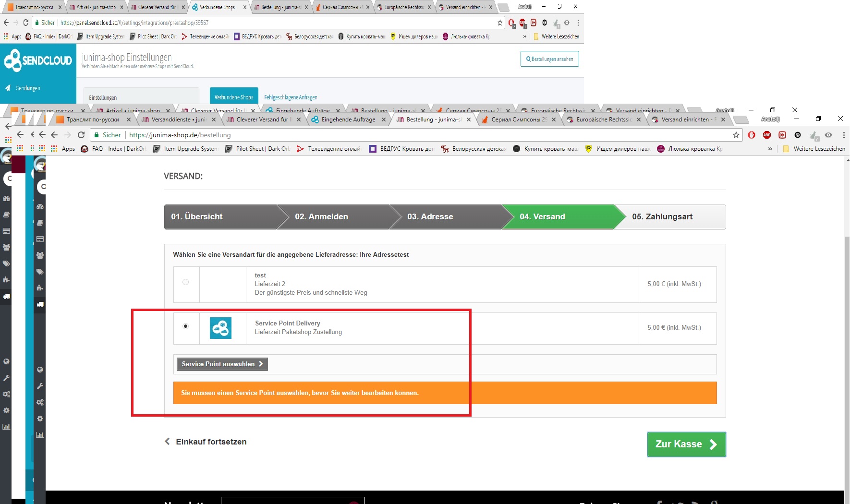This screenshot has height=504, width=850.
Task: Open Sendungen in the SendCloud sidebar
Action: point(23,88)
